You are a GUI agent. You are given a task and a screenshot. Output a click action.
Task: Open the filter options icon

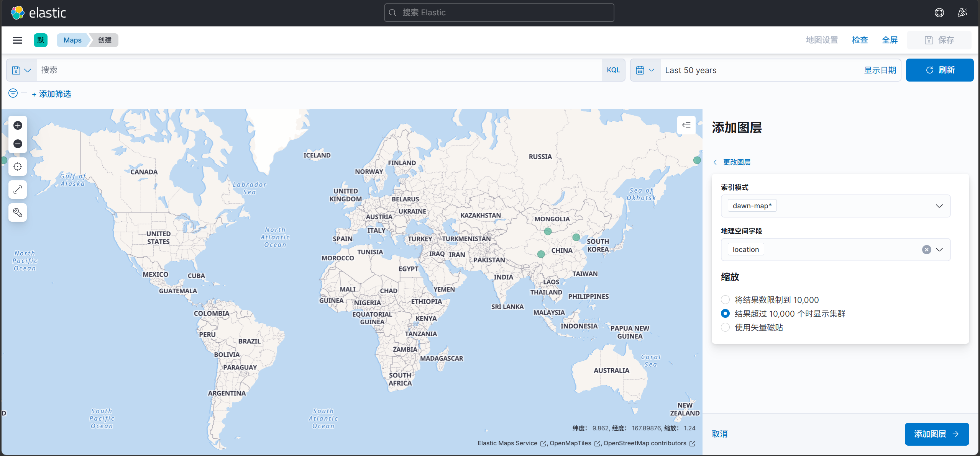13,93
